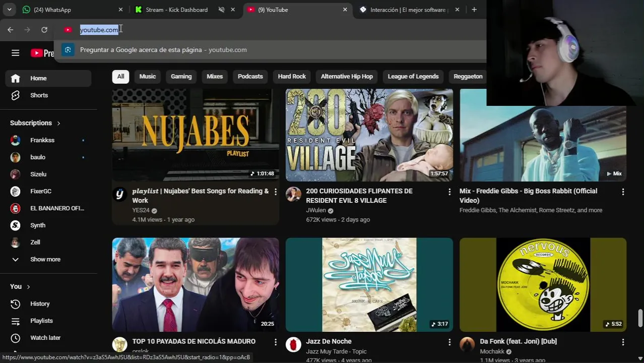Open Jazz De Noche thumbnail
Screen dimensions: 644x363
point(369,285)
